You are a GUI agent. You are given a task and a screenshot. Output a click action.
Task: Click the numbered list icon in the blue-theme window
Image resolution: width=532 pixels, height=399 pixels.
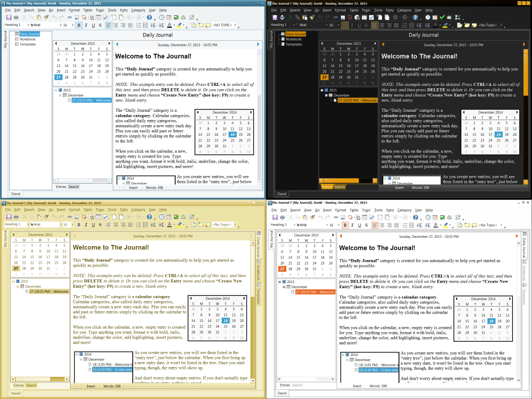coord(139,25)
